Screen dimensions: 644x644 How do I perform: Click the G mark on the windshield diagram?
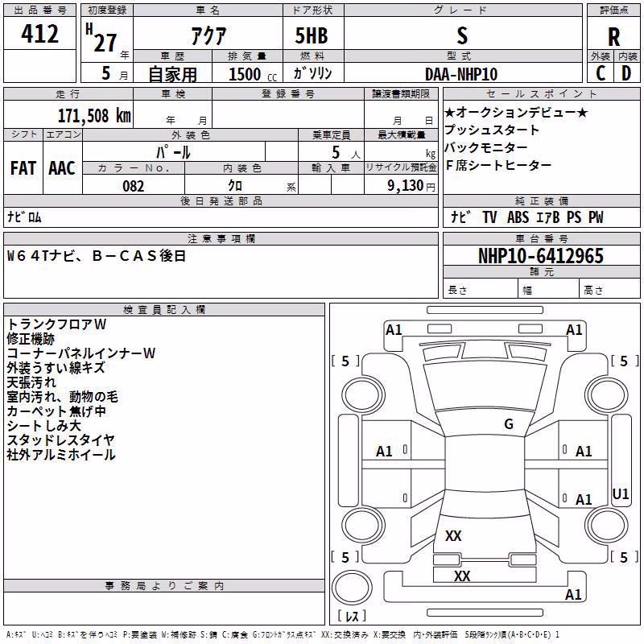509,424
